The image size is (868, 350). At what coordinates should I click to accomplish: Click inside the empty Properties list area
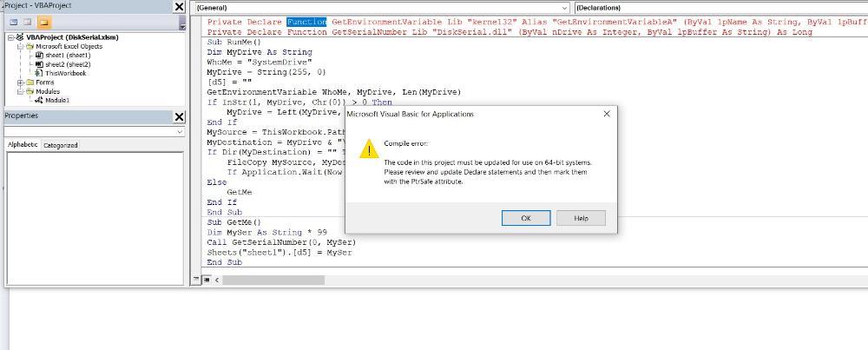pyautogui.click(x=95, y=218)
